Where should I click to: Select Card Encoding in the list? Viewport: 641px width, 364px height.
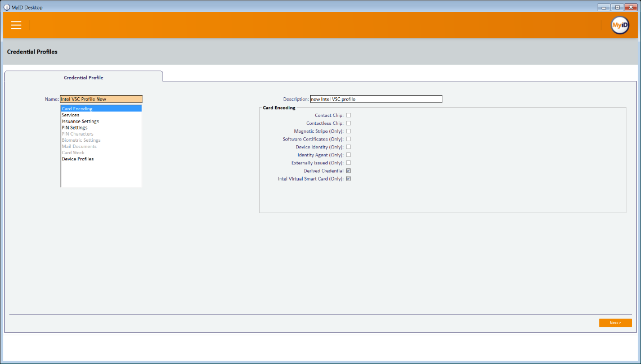pos(101,109)
